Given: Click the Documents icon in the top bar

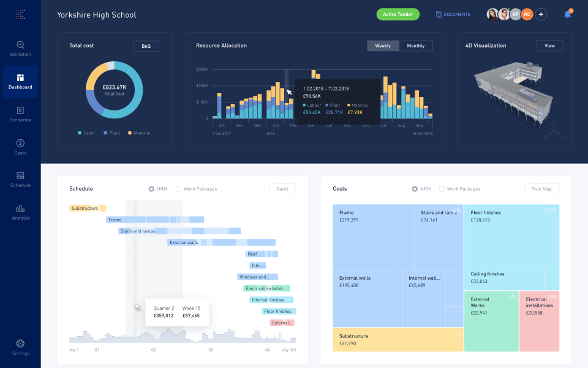Looking at the screenshot, I should click(438, 14).
